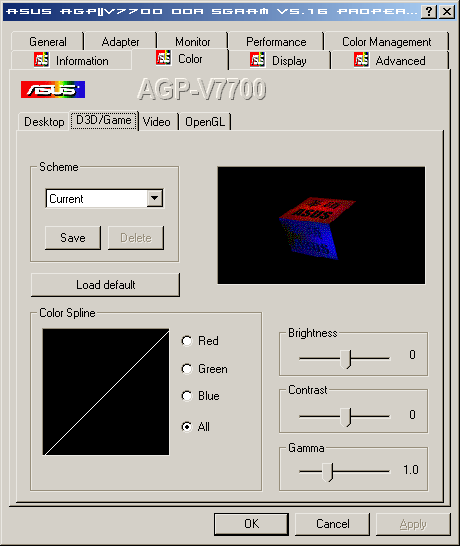Select the All channels radio button
The width and height of the screenshot is (460, 546).
[187, 427]
